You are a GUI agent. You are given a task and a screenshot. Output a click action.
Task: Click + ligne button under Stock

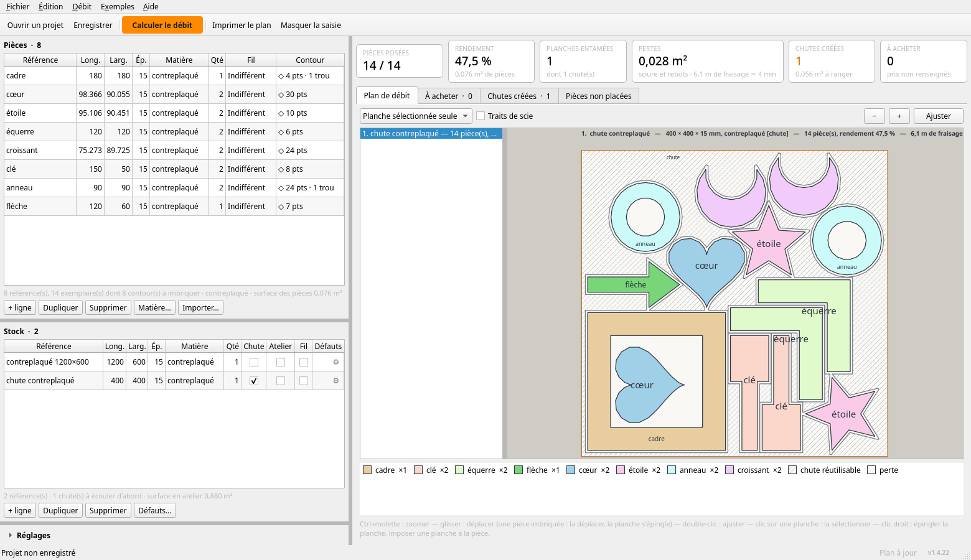[x=20, y=511]
